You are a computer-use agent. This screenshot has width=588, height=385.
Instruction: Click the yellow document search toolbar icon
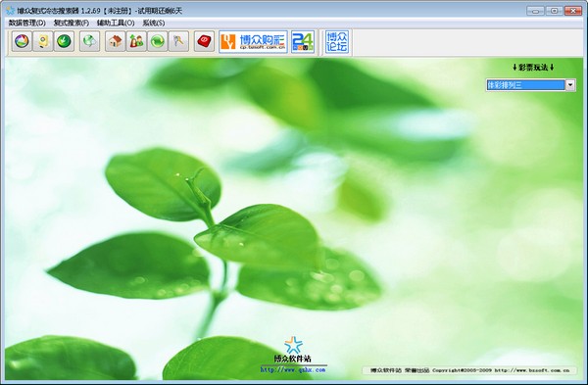point(43,41)
